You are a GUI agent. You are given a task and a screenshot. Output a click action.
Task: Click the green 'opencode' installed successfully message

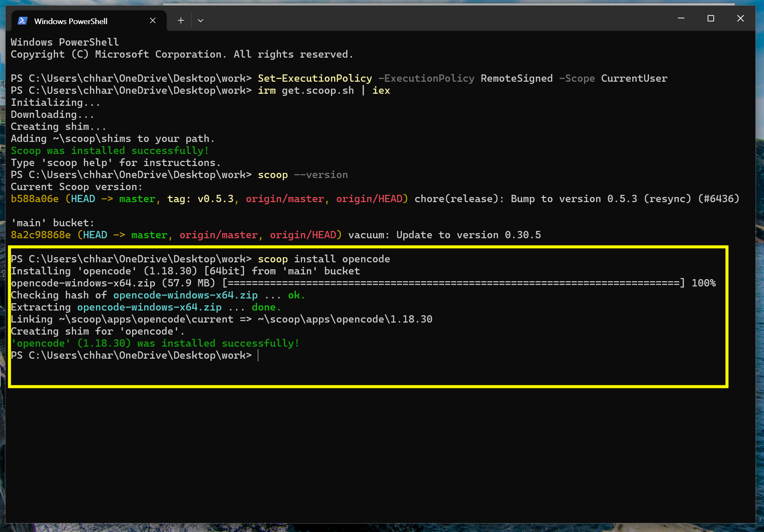pyautogui.click(x=155, y=343)
